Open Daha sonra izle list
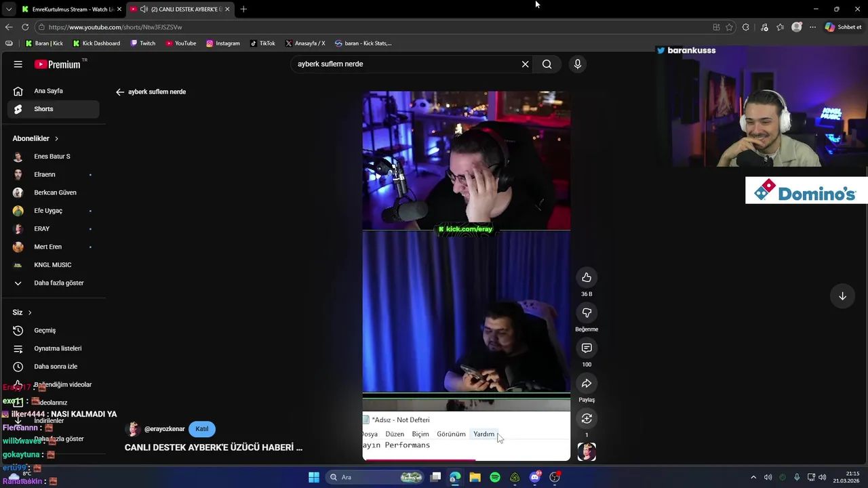This screenshot has height=488, width=868. 53,367
